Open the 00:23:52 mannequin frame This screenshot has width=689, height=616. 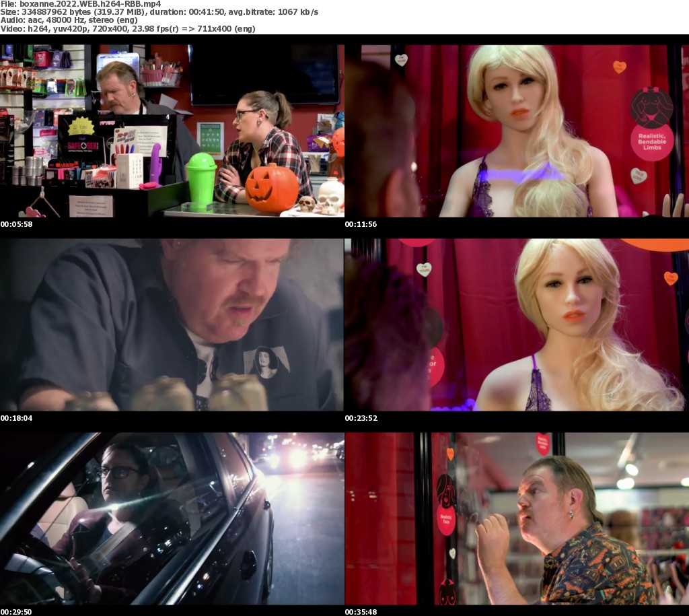tap(516, 324)
